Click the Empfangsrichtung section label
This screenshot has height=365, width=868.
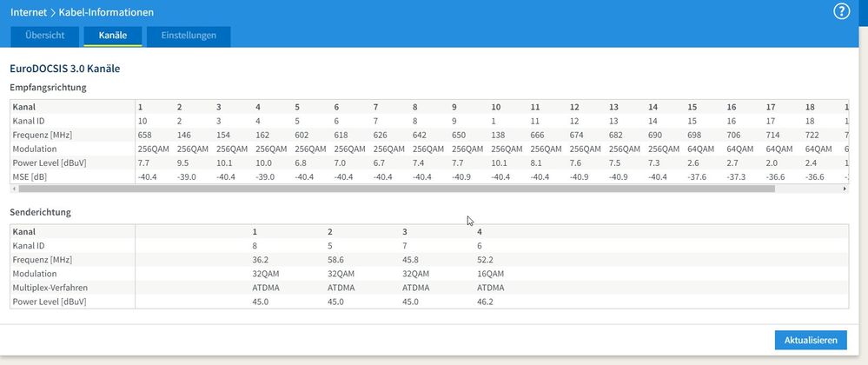pyautogui.click(x=48, y=87)
